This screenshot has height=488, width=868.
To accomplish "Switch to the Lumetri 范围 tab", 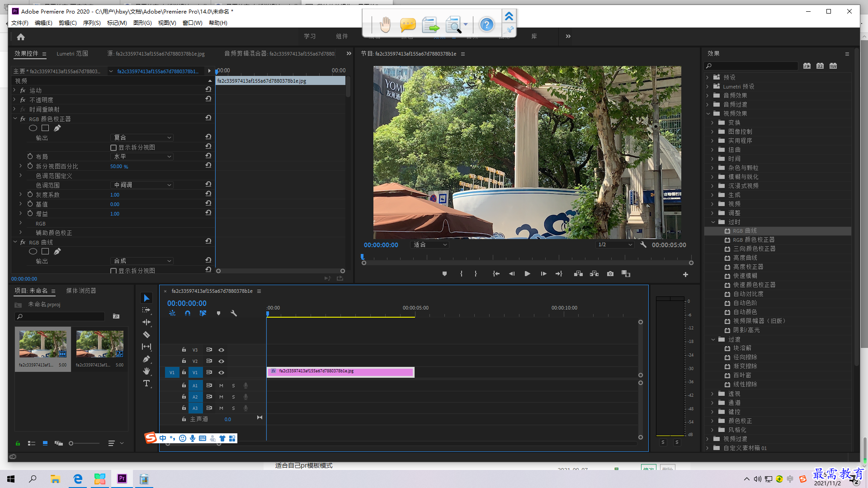I will [72, 53].
